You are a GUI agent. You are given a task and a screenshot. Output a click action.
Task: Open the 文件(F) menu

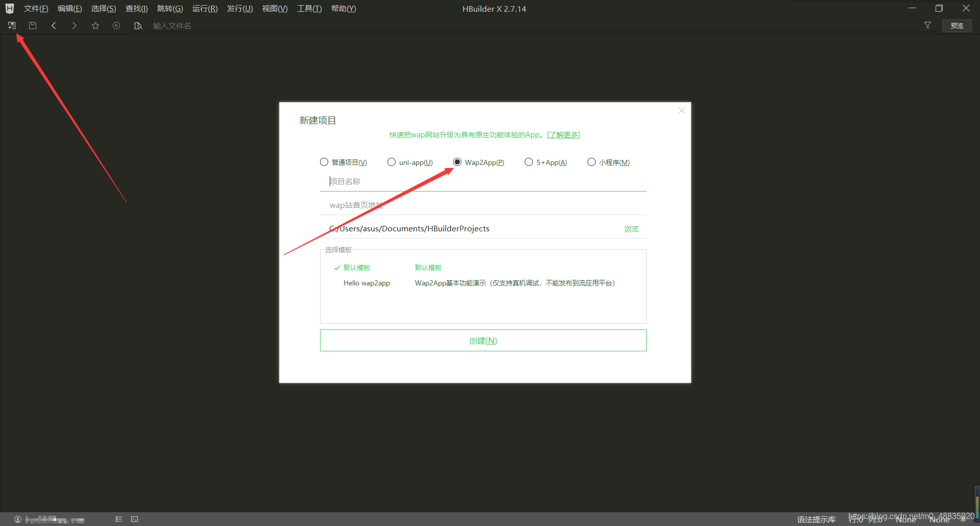pyautogui.click(x=36, y=9)
